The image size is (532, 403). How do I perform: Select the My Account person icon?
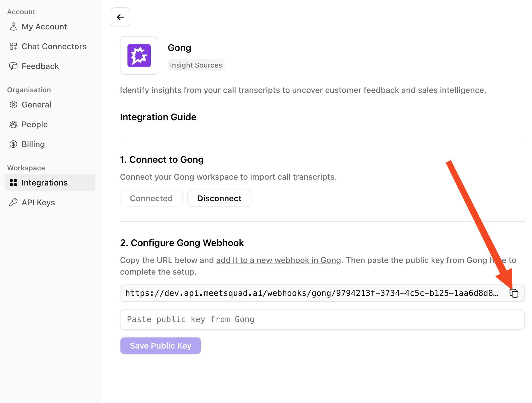point(13,26)
